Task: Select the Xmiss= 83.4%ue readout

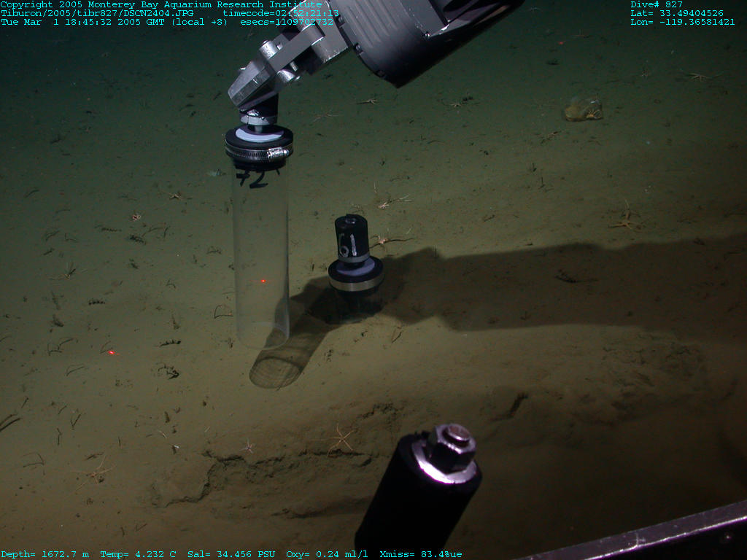Action: coord(421,554)
